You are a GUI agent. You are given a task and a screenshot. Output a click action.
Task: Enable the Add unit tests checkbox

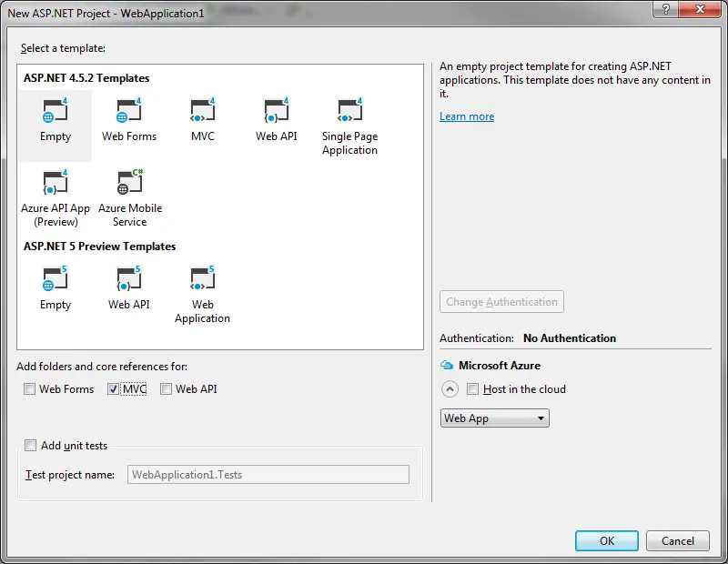point(31,446)
